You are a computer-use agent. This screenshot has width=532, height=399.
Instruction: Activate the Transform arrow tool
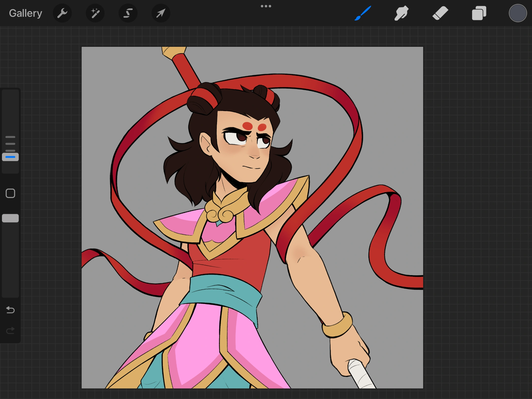(x=161, y=13)
